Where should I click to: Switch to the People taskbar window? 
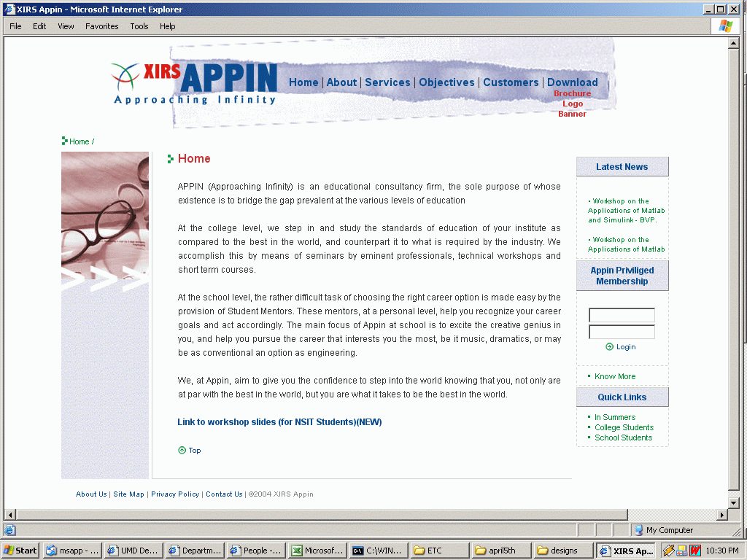[256, 551]
